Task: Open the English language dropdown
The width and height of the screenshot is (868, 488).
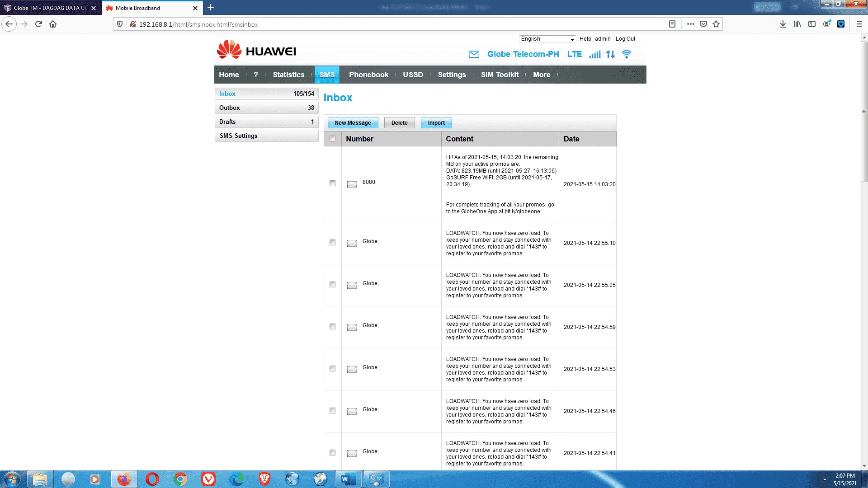Action: tap(547, 39)
